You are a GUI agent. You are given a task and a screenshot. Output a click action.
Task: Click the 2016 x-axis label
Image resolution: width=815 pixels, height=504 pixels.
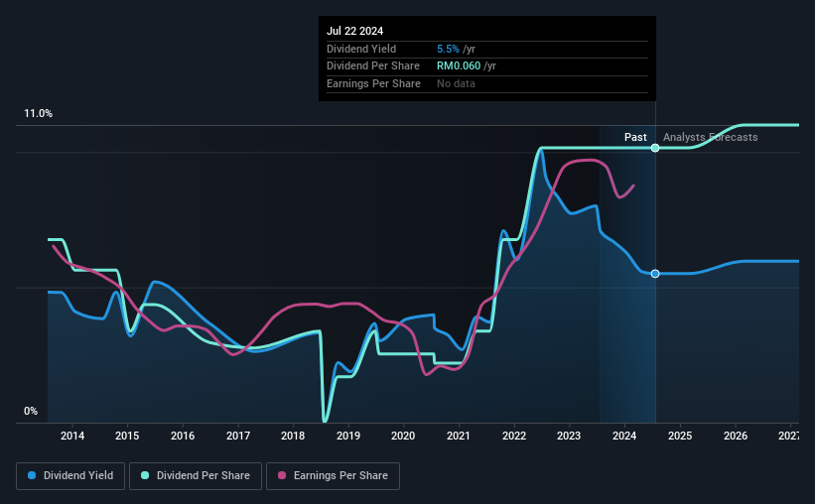[183, 436]
